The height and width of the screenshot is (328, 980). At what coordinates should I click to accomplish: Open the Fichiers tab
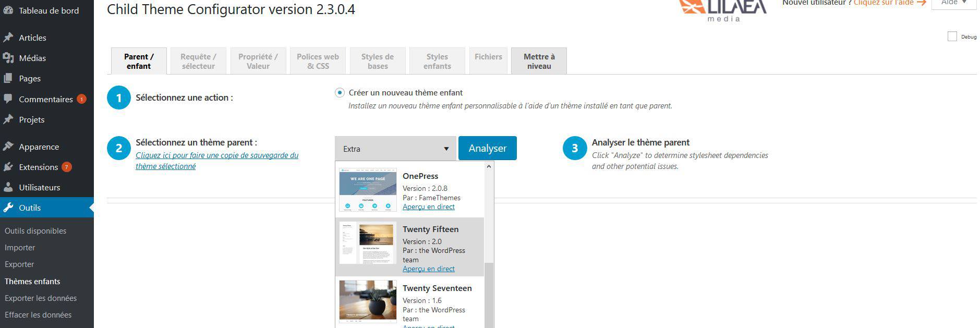click(x=488, y=62)
